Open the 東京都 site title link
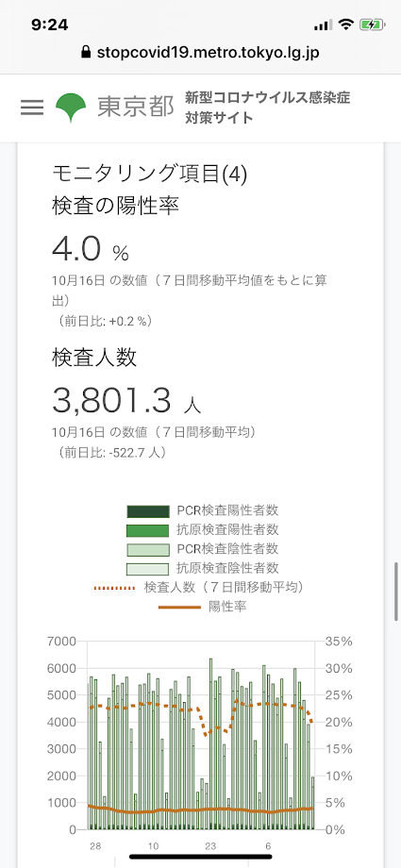Image resolution: width=401 pixels, height=868 pixels. click(136, 108)
